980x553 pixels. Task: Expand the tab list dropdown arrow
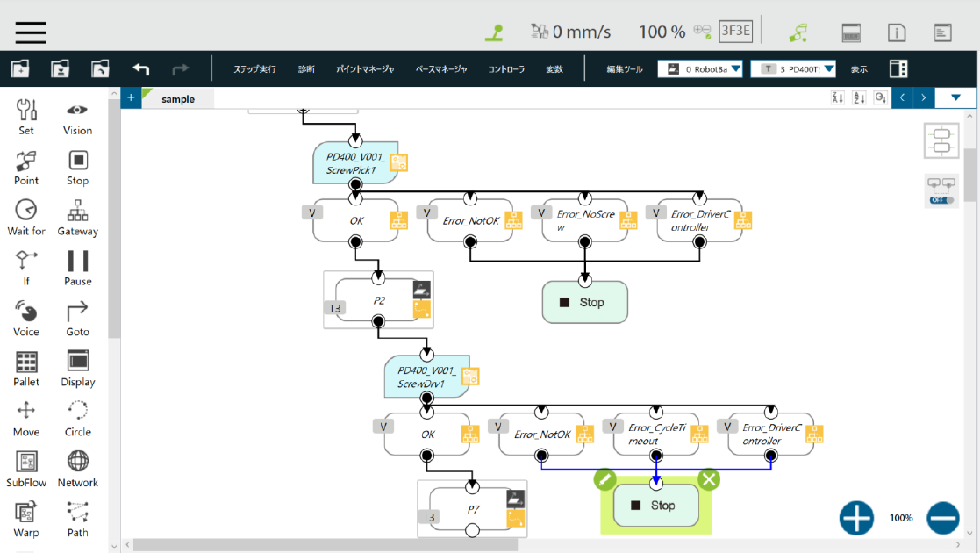[956, 97]
